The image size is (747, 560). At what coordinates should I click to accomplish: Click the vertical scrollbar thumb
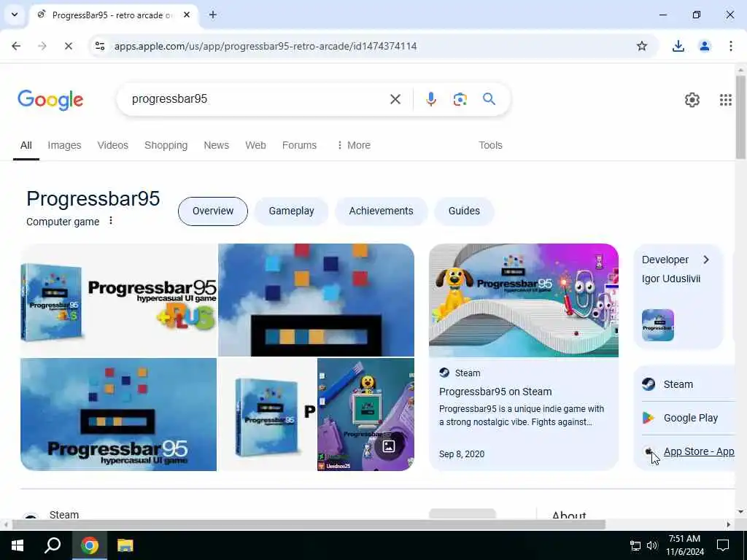tap(740, 117)
